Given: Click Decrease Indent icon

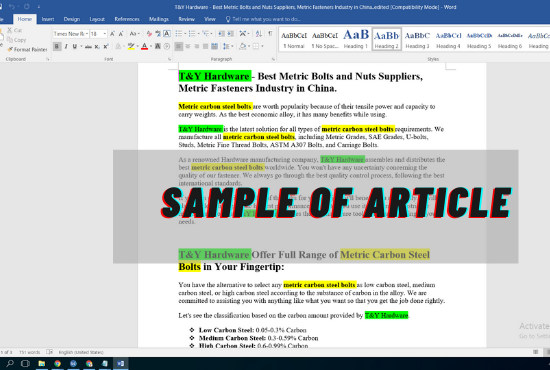Looking at the screenshot, I should [221, 34].
